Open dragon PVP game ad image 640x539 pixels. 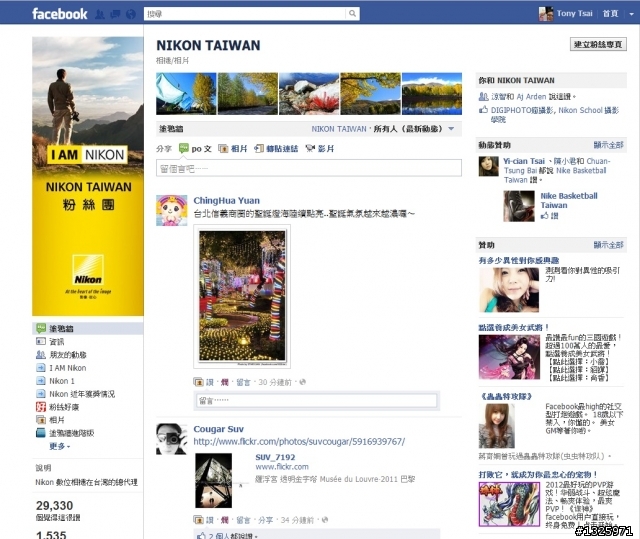point(509,504)
